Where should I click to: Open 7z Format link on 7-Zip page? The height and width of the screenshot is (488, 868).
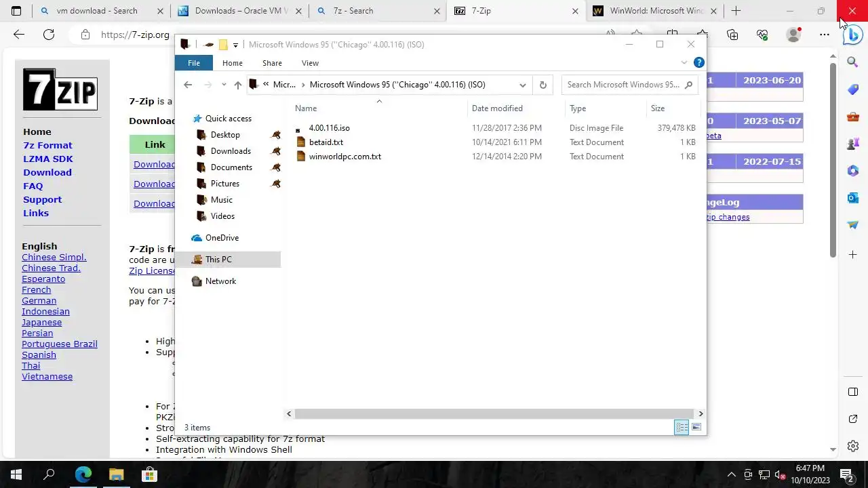point(47,145)
